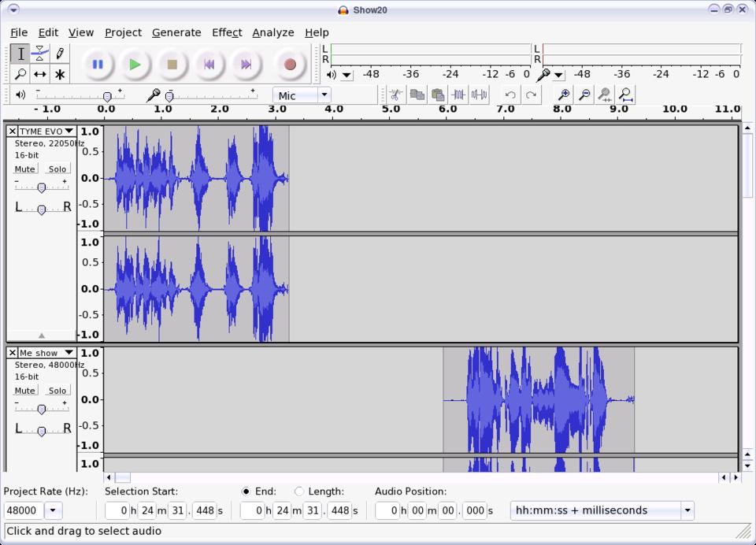Solo the Me show track

click(57, 390)
